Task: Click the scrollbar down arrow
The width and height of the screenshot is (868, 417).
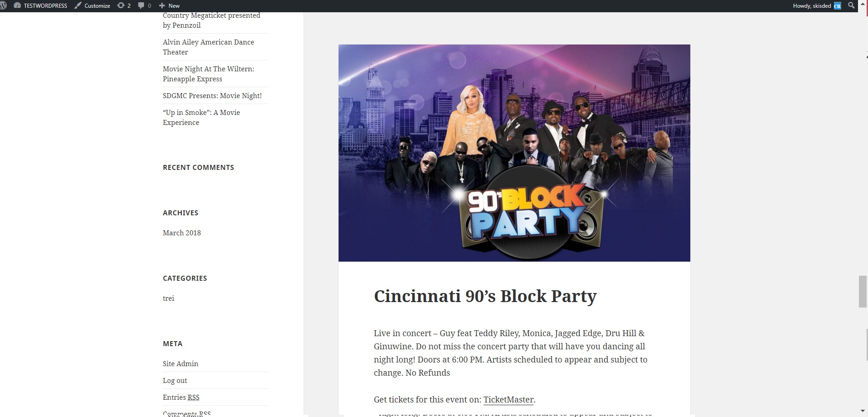Action: pos(863,412)
